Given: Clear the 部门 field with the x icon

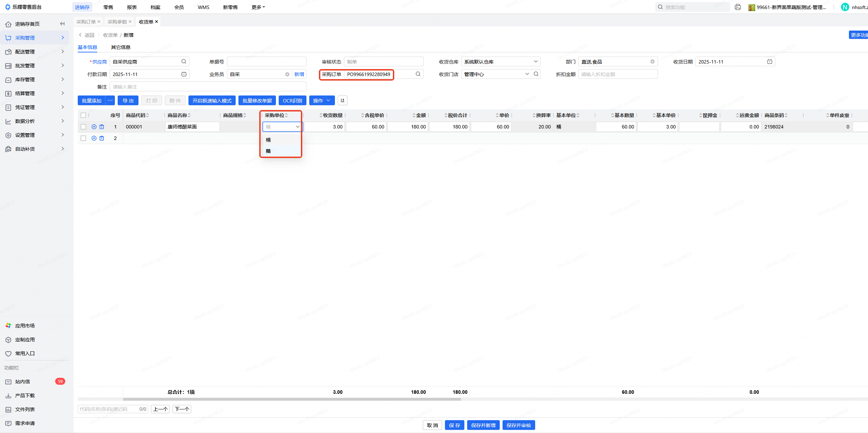Looking at the screenshot, I should point(652,61).
